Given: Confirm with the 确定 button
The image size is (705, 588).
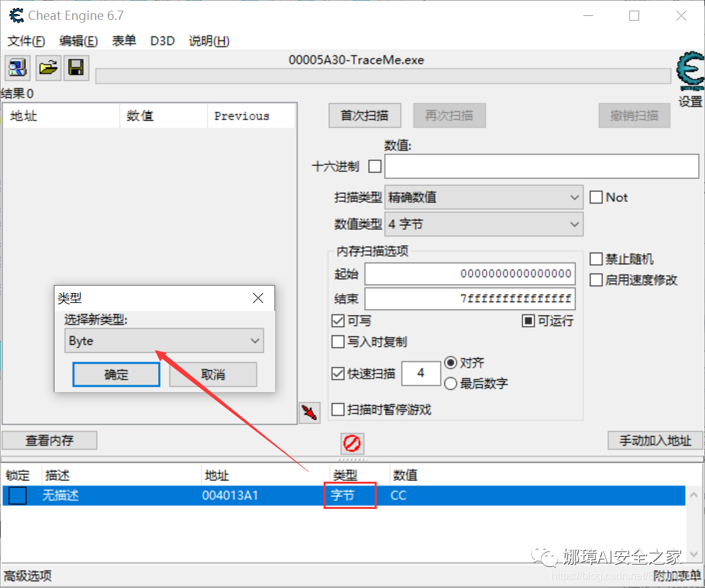Looking at the screenshot, I should [116, 375].
